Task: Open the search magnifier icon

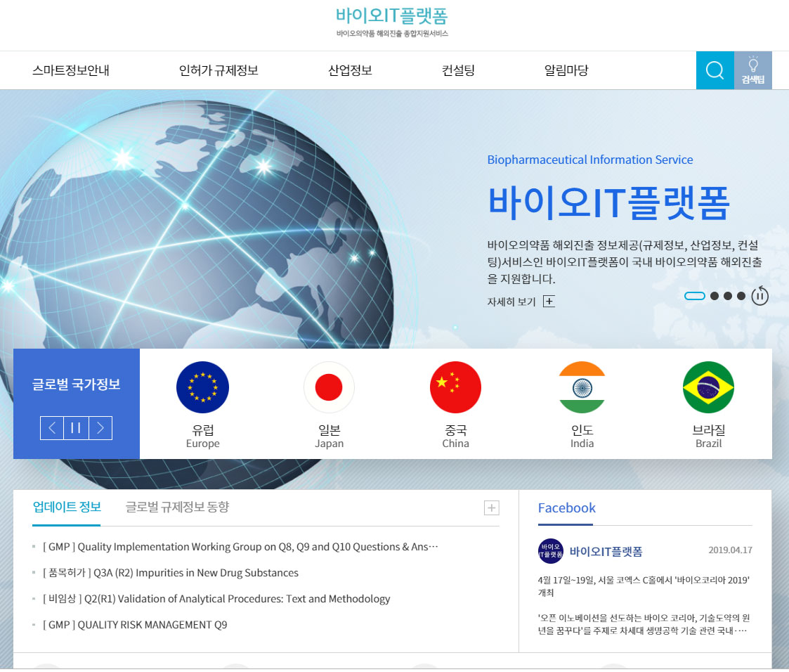Action: 715,70
